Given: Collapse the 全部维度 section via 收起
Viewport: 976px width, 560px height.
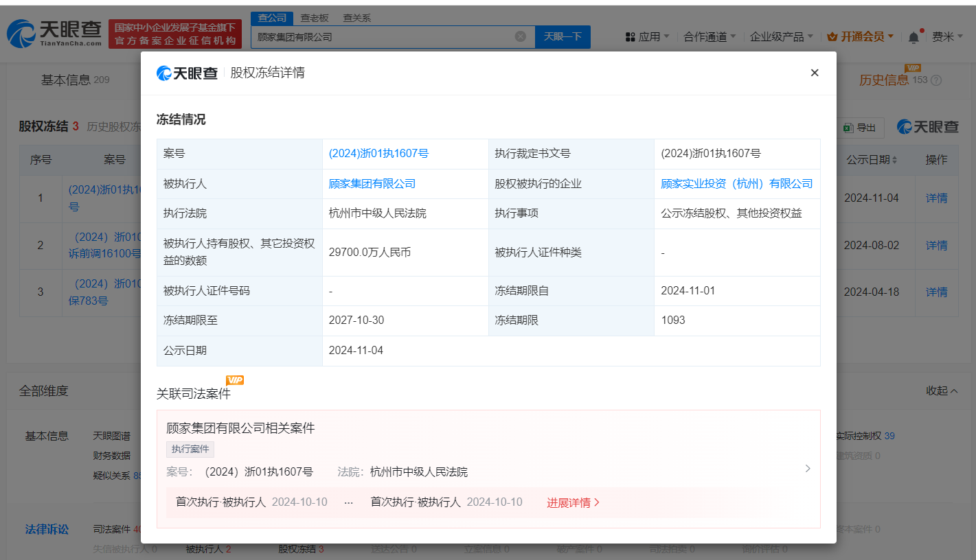Looking at the screenshot, I should 942,390.
